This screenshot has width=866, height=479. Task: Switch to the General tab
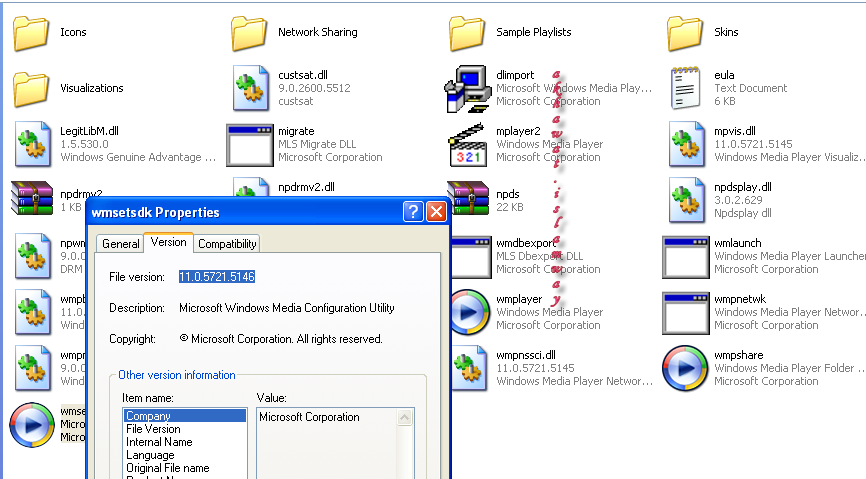(120, 244)
